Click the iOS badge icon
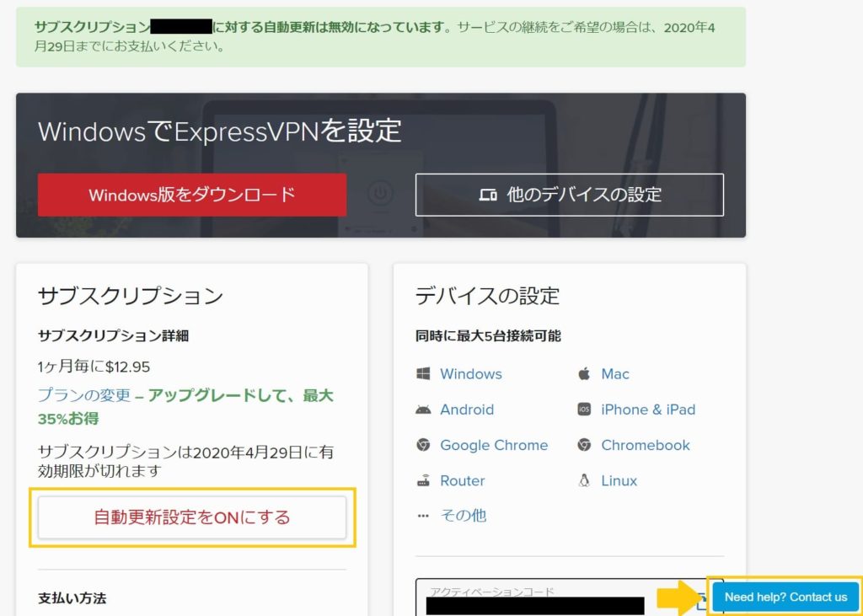The width and height of the screenshot is (863, 616). pos(584,410)
